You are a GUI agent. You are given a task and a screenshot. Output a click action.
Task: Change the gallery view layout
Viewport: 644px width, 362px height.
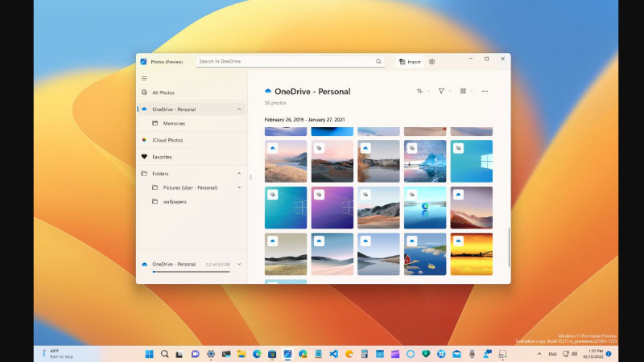click(x=464, y=92)
